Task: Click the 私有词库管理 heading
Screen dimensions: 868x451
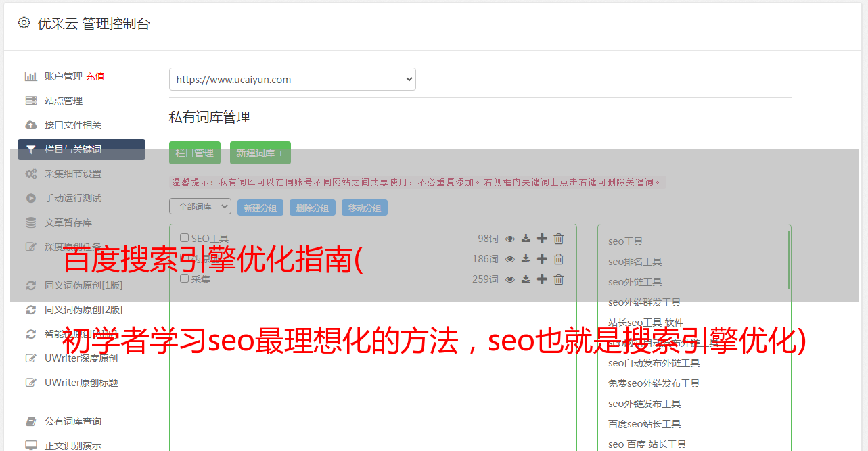Action: tap(210, 117)
